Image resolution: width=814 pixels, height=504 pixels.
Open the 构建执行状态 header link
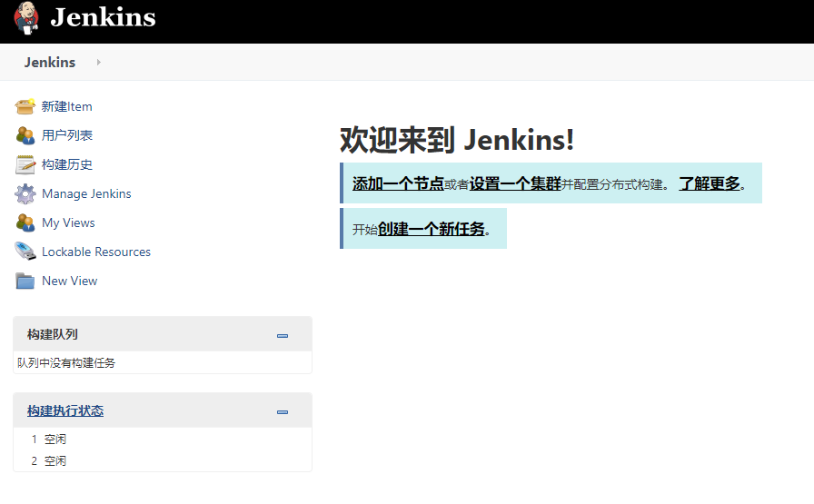click(65, 410)
